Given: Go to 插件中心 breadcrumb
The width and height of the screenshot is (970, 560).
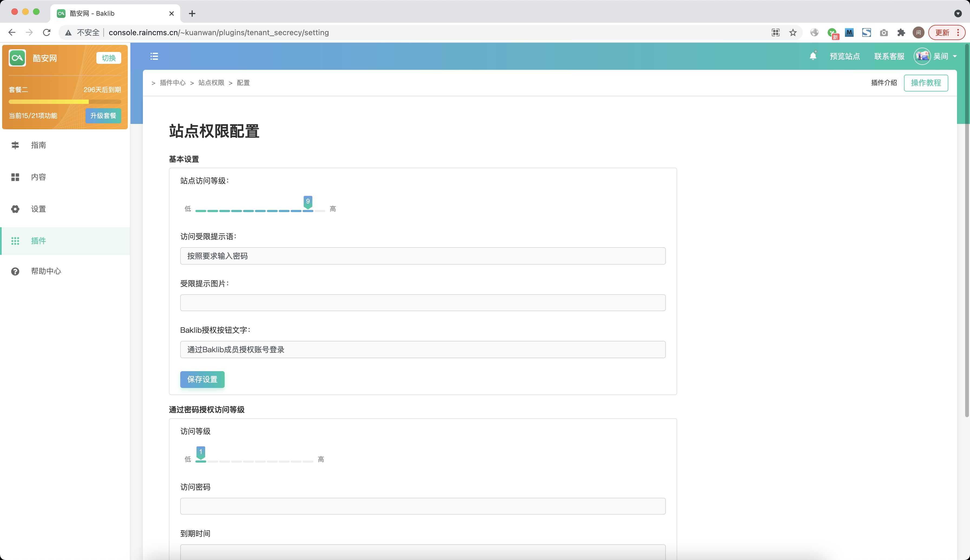Looking at the screenshot, I should point(173,83).
